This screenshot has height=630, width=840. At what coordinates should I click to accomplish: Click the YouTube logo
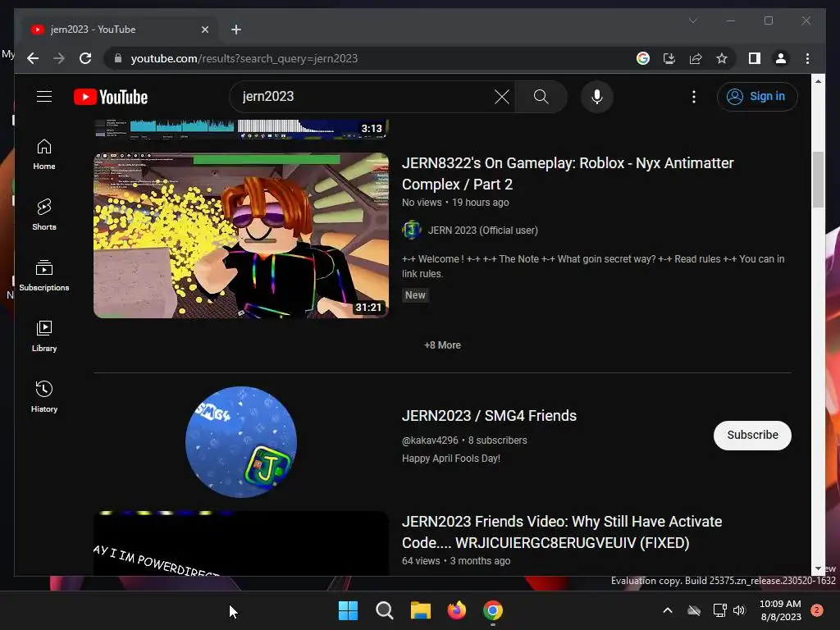coord(111,97)
